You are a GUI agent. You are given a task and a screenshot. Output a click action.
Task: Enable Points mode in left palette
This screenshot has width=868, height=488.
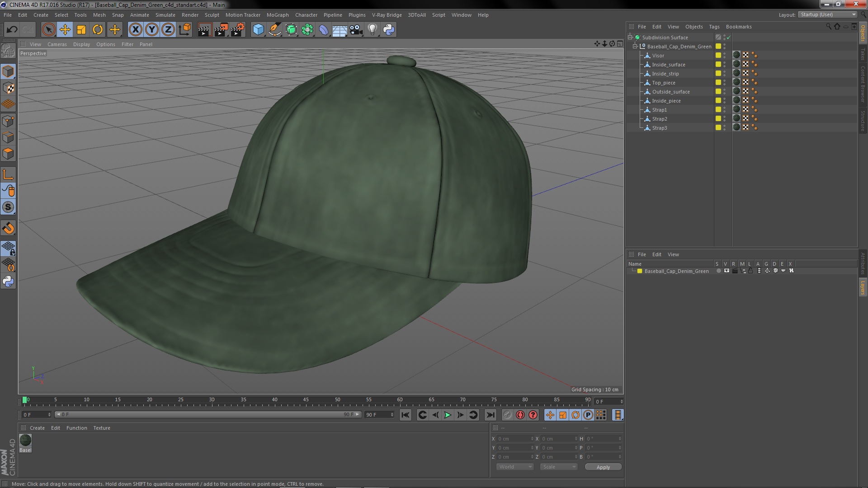tap(8, 121)
